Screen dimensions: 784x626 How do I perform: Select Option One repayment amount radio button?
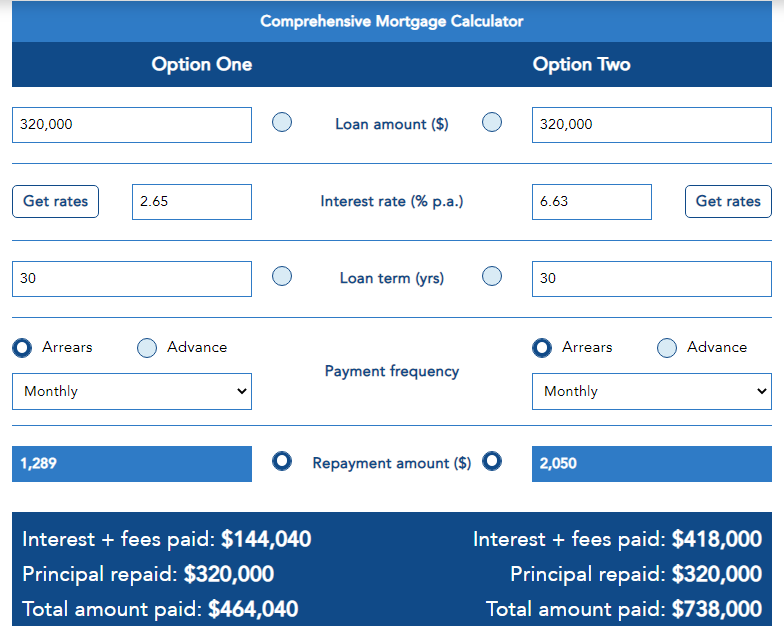point(282,461)
